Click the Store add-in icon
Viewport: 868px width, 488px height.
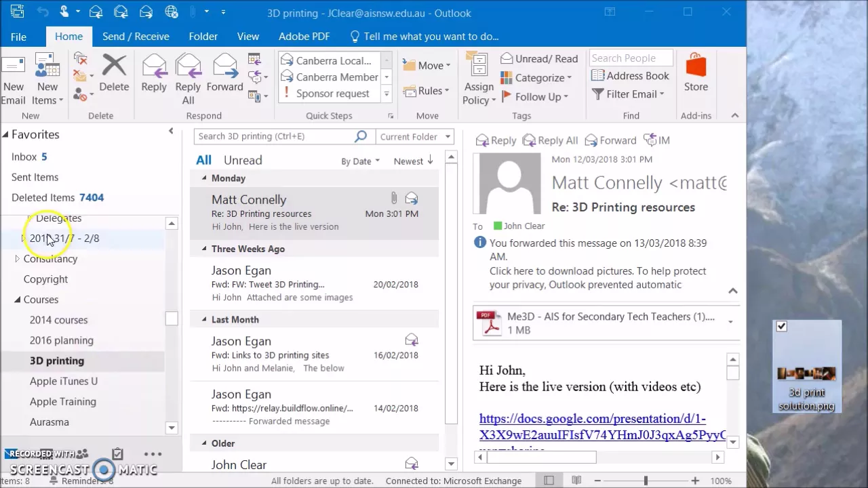click(696, 66)
